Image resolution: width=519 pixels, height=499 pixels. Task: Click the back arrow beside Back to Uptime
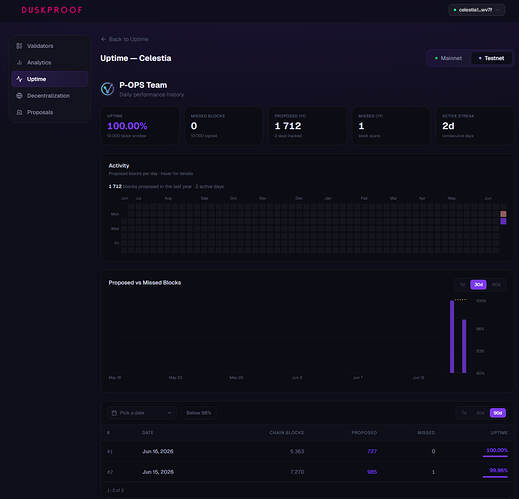tap(103, 39)
